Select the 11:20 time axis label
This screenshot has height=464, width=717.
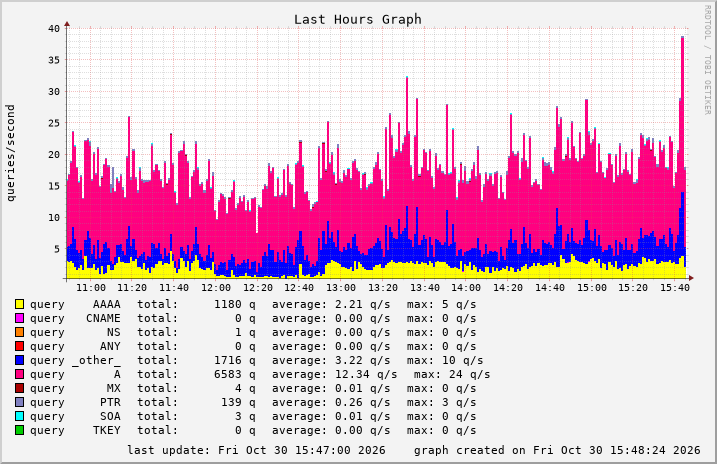click(x=132, y=288)
